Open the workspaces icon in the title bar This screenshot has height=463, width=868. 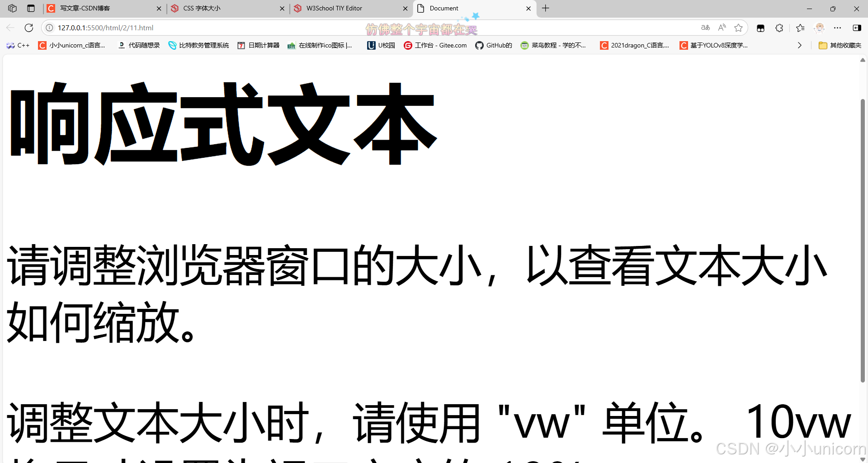point(12,8)
